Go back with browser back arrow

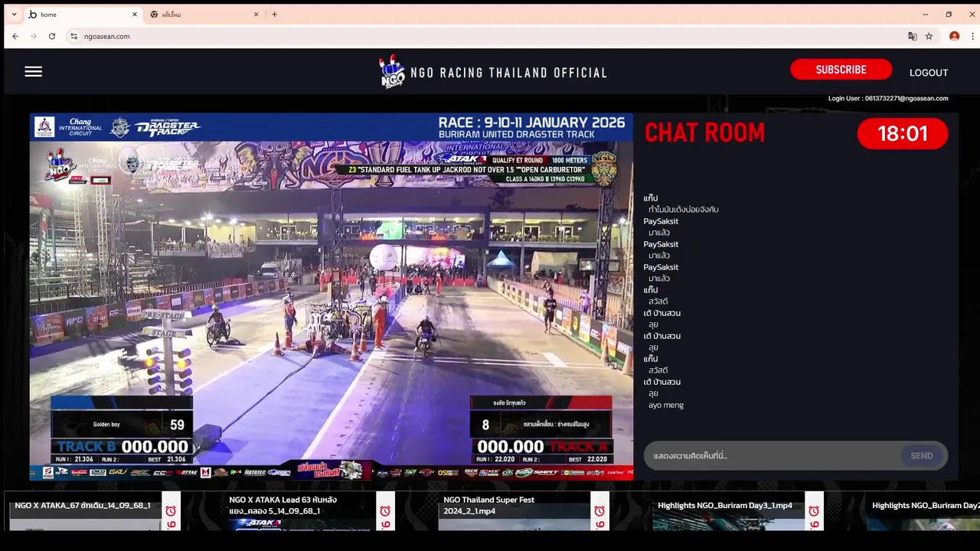(x=15, y=36)
